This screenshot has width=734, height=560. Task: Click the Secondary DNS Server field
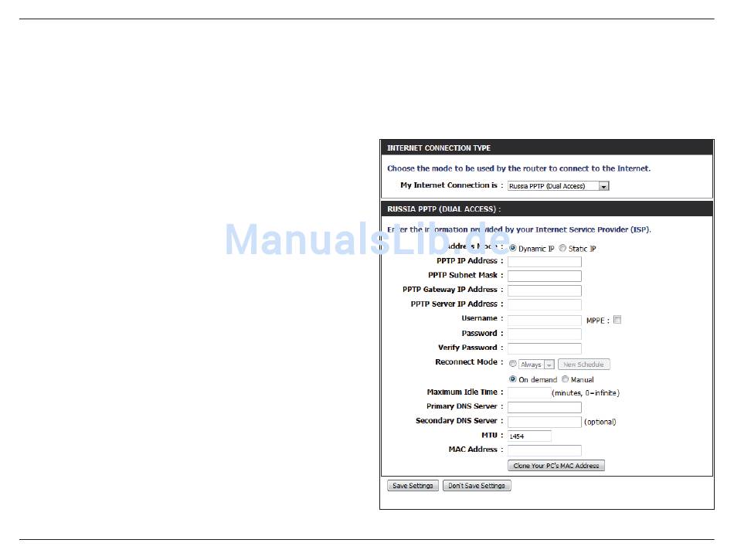tap(545, 422)
